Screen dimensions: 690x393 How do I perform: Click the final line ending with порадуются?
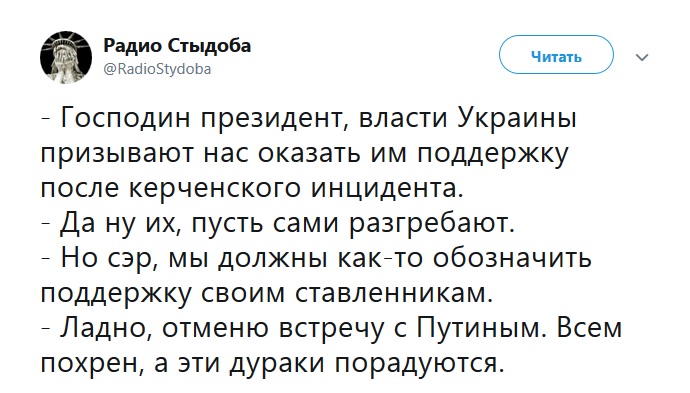coord(272,364)
